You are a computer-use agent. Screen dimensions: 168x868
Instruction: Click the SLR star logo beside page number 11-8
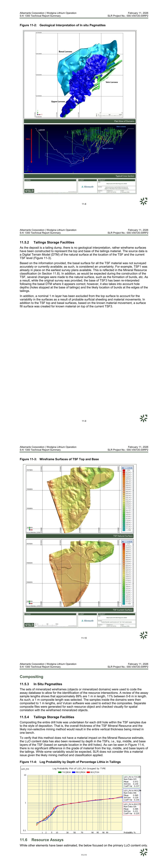click(x=143, y=202)
